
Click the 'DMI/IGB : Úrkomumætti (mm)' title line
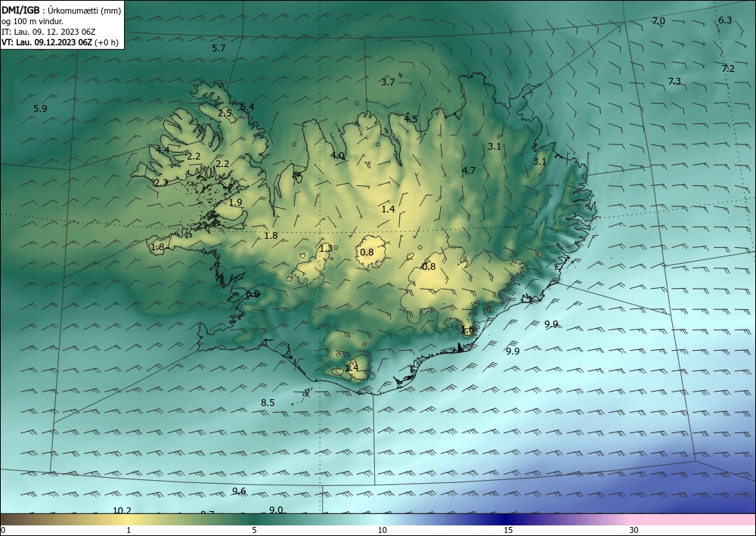(x=61, y=10)
